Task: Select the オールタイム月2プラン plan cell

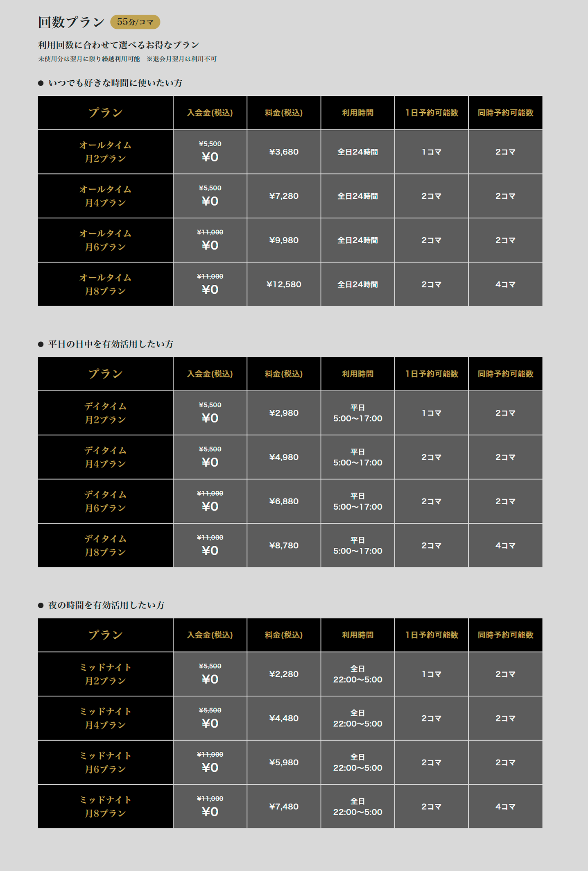Action: [105, 152]
